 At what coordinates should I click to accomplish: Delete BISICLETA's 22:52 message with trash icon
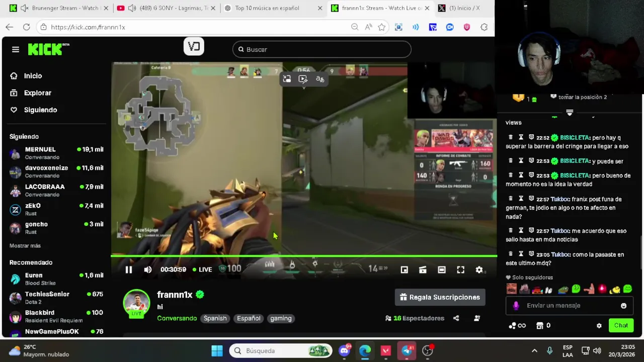point(511,137)
